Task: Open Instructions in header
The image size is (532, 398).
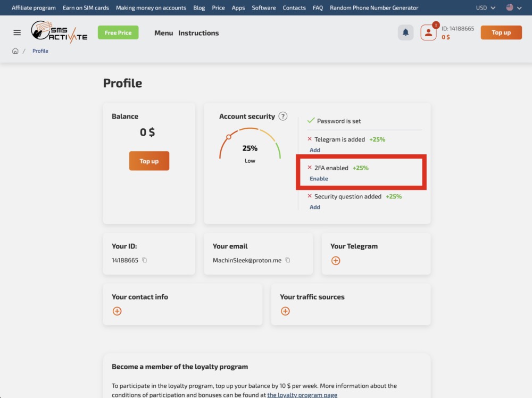Action: (x=198, y=33)
